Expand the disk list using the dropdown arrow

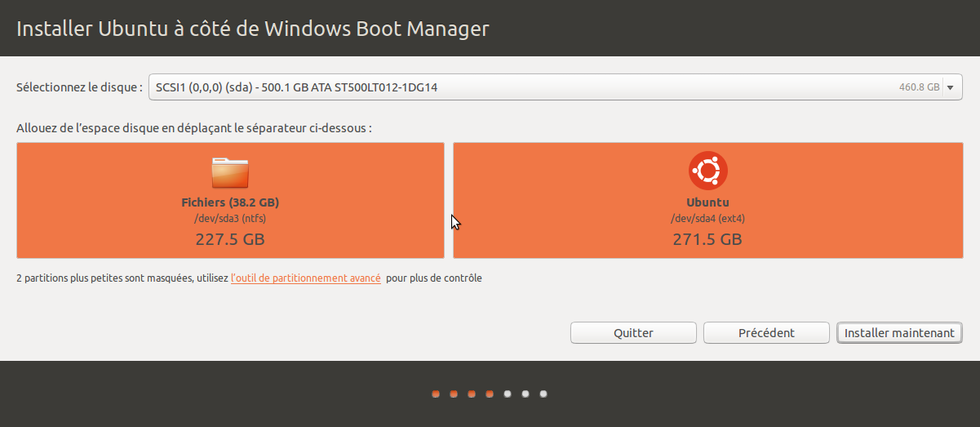951,87
